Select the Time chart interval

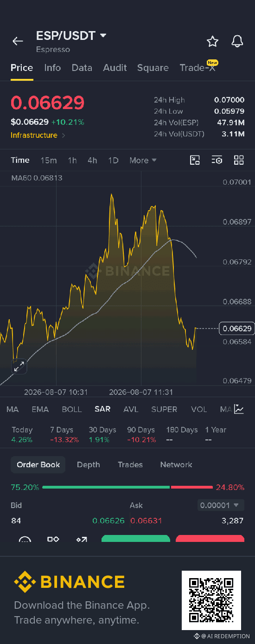tap(20, 160)
